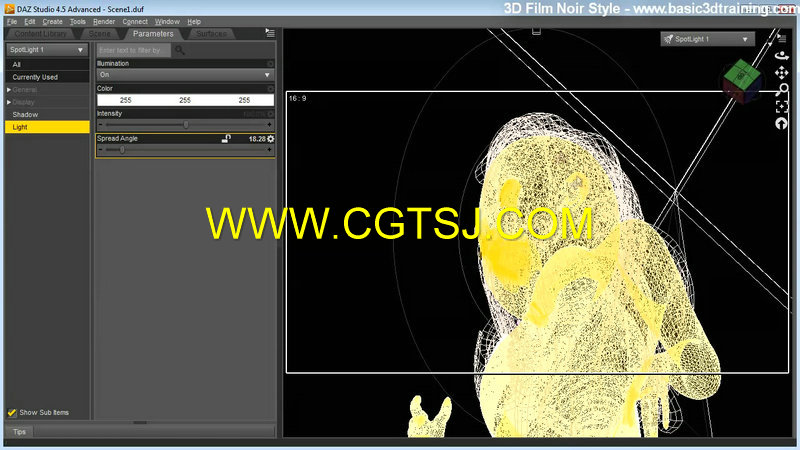Open the Tools menu
The height and width of the screenshot is (450, 800).
point(78,22)
